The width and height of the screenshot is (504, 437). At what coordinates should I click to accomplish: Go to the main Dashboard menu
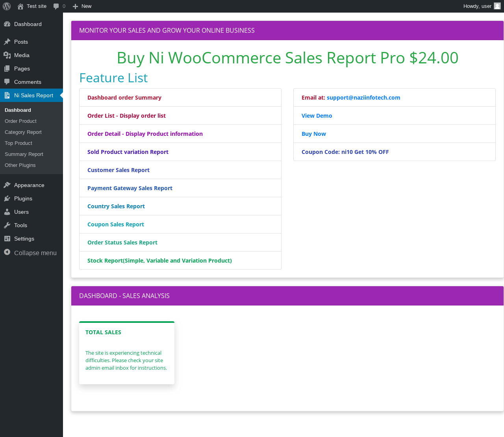(x=31, y=24)
